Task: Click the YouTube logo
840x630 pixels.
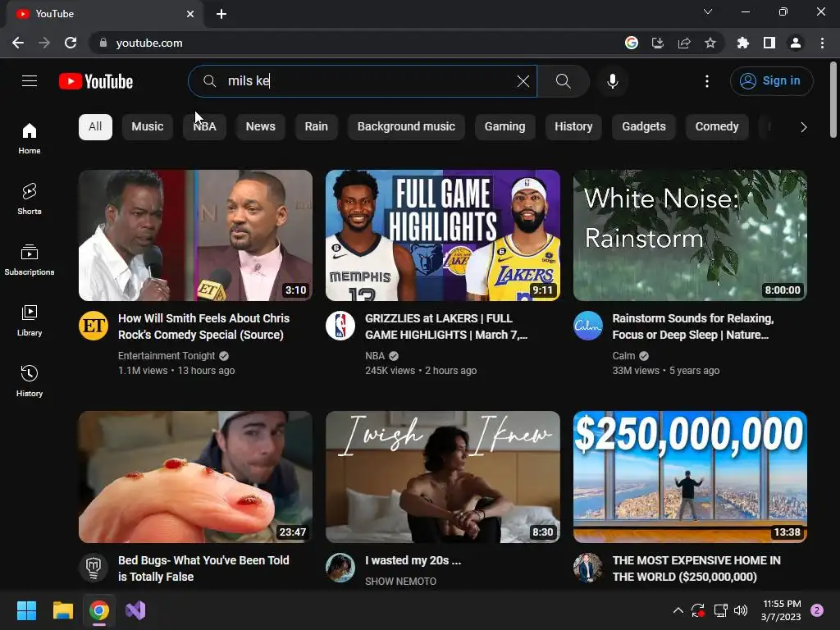Action: coord(96,81)
